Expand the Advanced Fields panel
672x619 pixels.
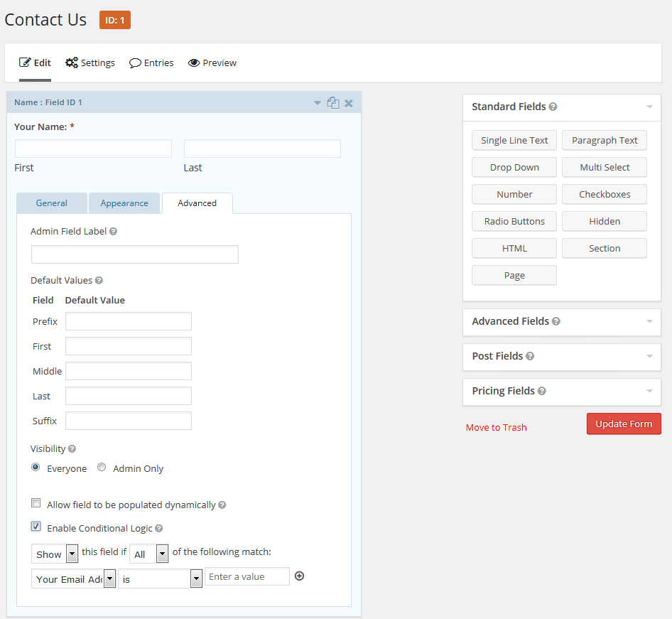(x=561, y=321)
